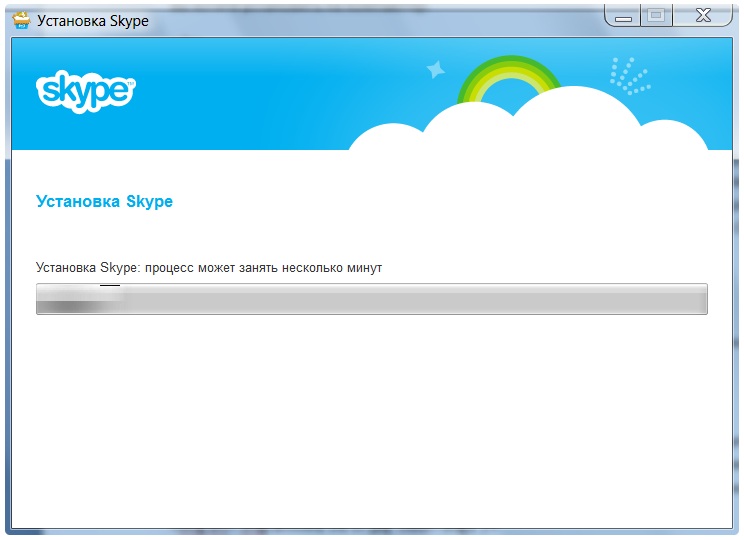
Task: Click the installer icon in the title bar
Action: pyautogui.click(x=21, y=20)
